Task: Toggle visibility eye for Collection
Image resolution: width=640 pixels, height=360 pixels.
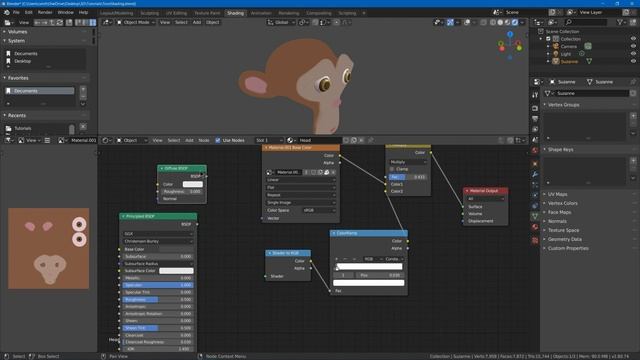Action: pyautogui.click(x=633, y=39)
